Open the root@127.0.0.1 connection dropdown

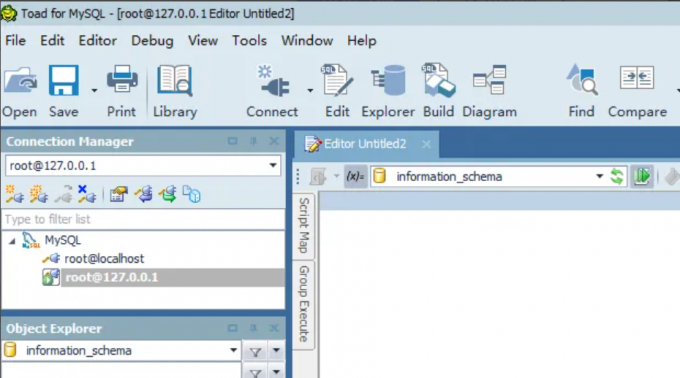click(x=273, y=165)
